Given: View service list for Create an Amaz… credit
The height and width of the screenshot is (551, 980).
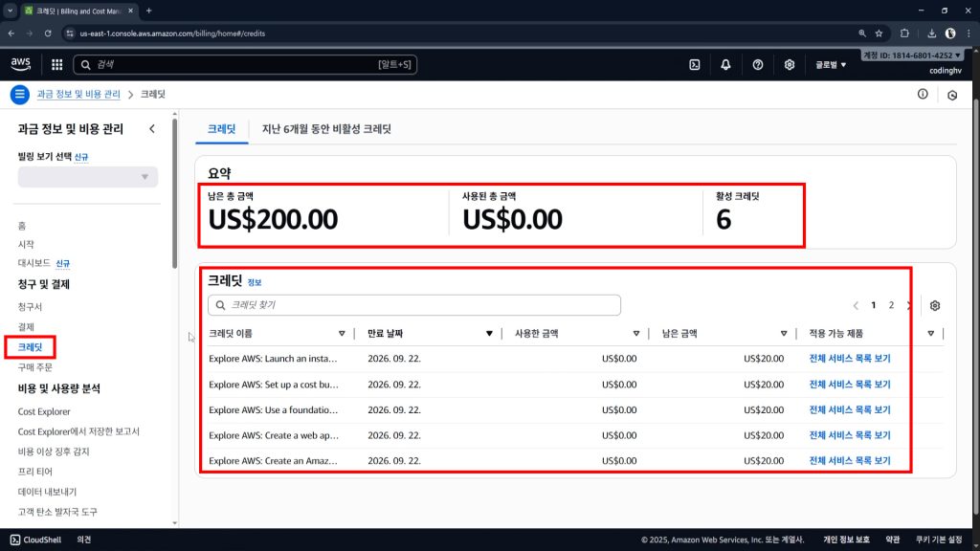Looking at the screenshot, I should click(850, 461).
